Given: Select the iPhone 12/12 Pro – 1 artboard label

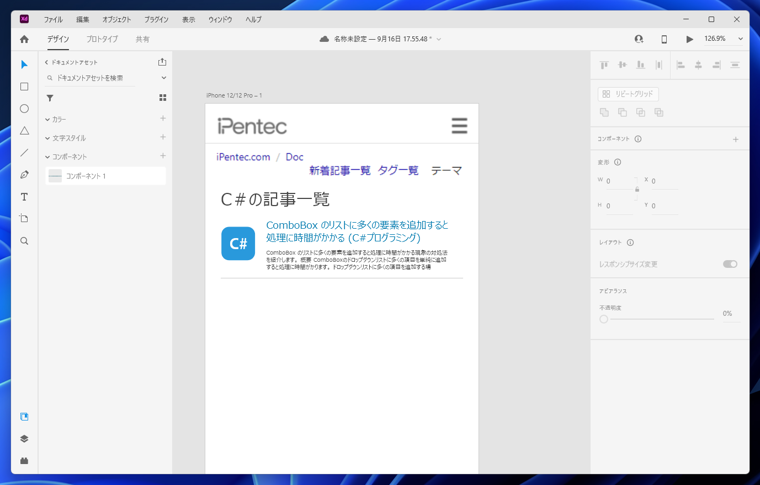Looking at the screenshot, I should tap(234, 95).
